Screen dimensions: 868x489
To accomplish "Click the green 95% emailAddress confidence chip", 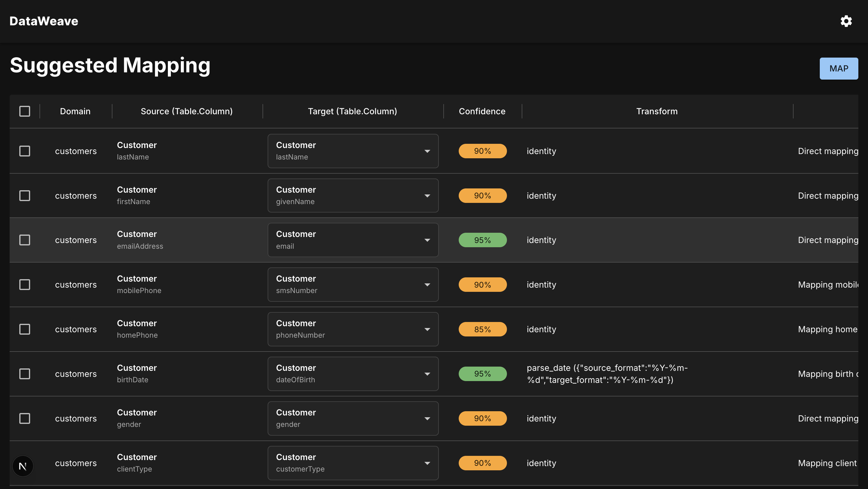I will 482,240.
